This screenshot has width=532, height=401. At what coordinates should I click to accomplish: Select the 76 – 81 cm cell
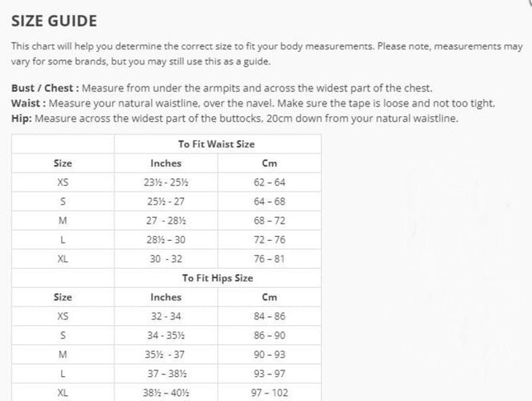pos(270,259)
